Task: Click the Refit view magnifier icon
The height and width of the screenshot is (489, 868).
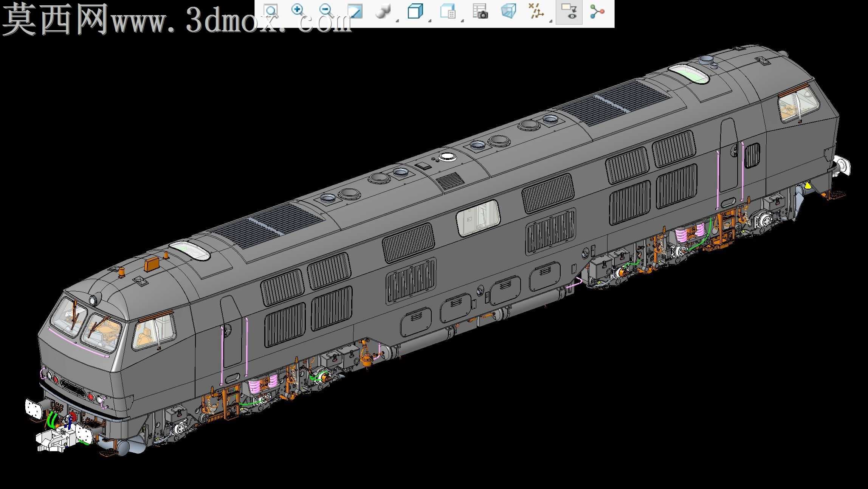Action: pyautogui.click(x=271, y=11)
